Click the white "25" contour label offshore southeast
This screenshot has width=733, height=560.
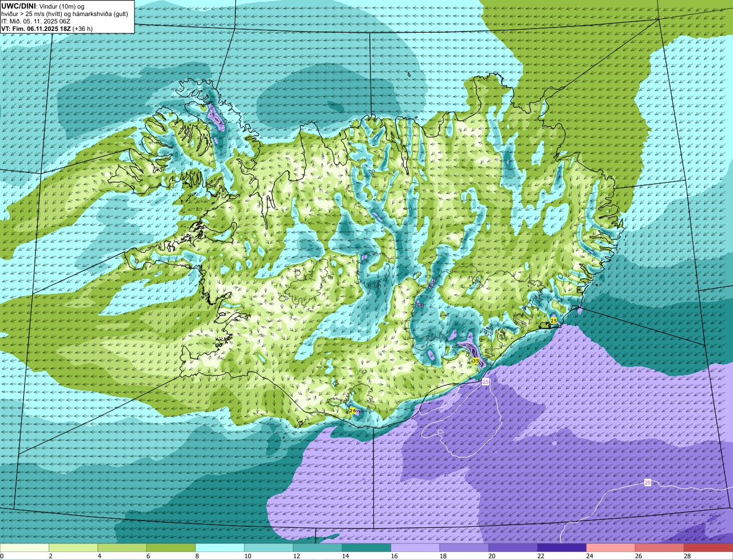[648, 483]
